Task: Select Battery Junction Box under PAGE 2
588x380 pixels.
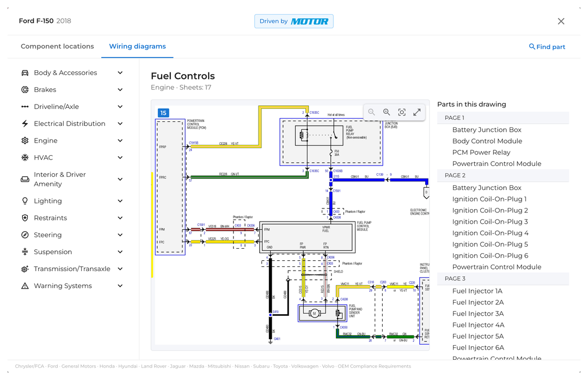Action: 487,188
